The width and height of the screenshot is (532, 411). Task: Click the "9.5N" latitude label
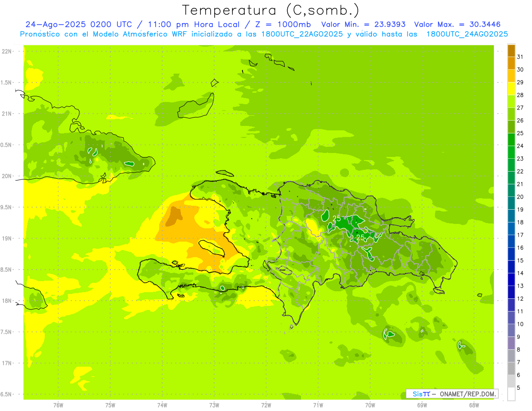click(x=7, y=207)
